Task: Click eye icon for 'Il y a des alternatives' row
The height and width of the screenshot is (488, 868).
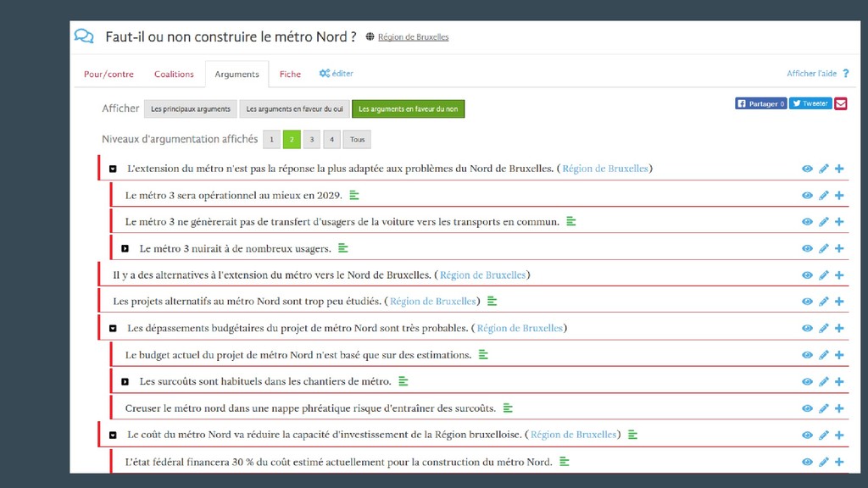Action: tap(807, 275)
